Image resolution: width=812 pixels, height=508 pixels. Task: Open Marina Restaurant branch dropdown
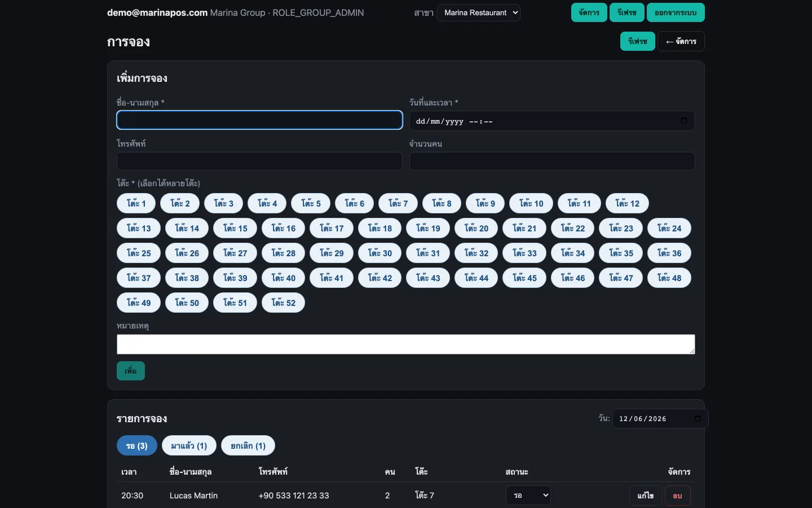coord(479,12)
